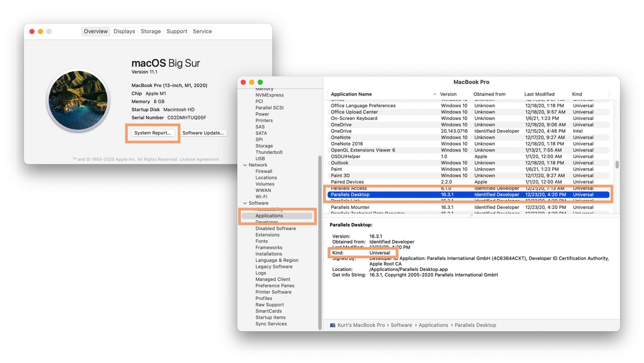The image size is (644, 363).
Task: Select Language & Region in sidebar
Action: click(x=277, y=260)
